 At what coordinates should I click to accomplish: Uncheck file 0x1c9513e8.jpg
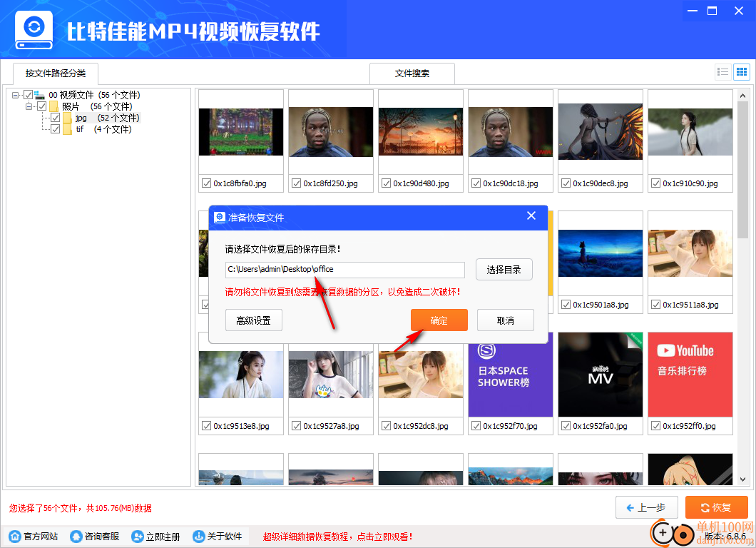point(206,426)
